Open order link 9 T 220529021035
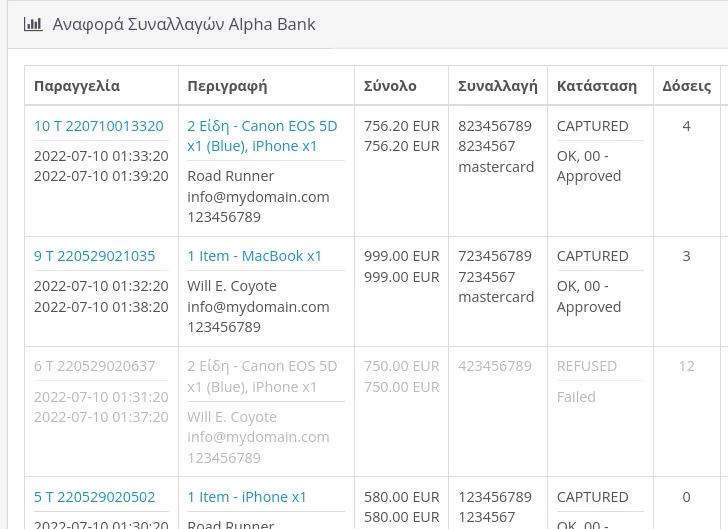Screen dimensions: 728x529 (x=94, y=256)
